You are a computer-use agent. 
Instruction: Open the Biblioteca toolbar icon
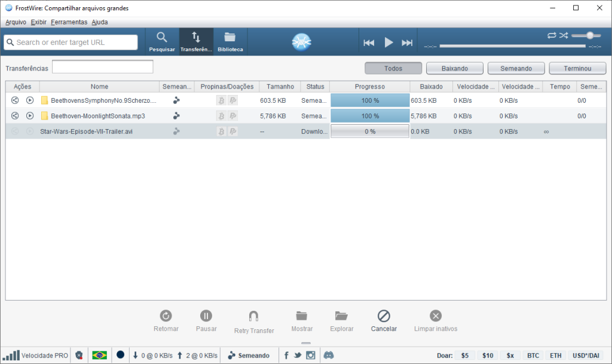230,41
